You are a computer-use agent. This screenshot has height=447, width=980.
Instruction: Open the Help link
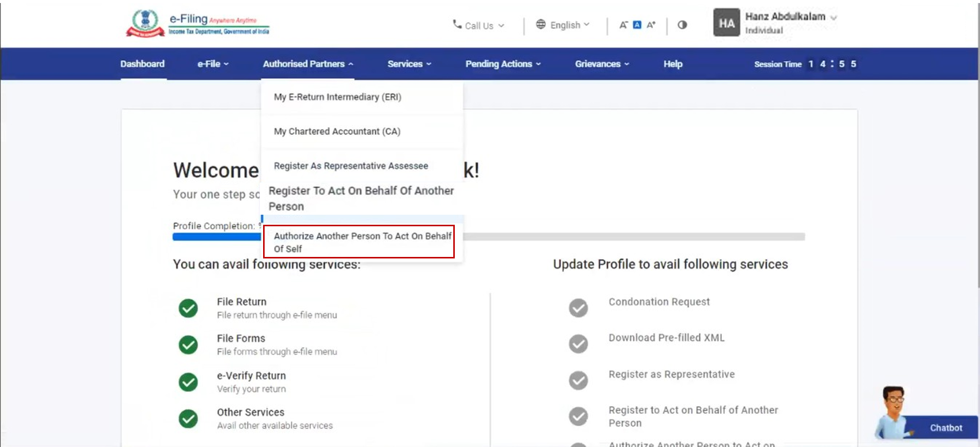pos(673,64)
